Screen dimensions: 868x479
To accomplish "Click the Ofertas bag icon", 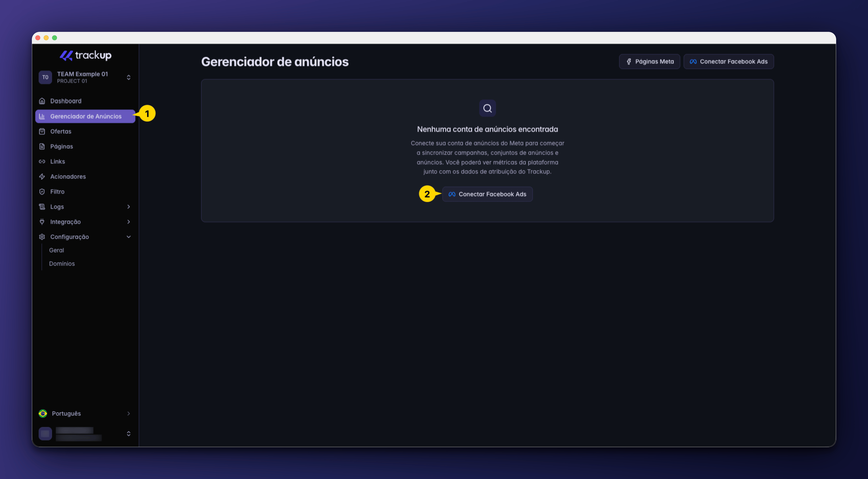I will 42,132.
